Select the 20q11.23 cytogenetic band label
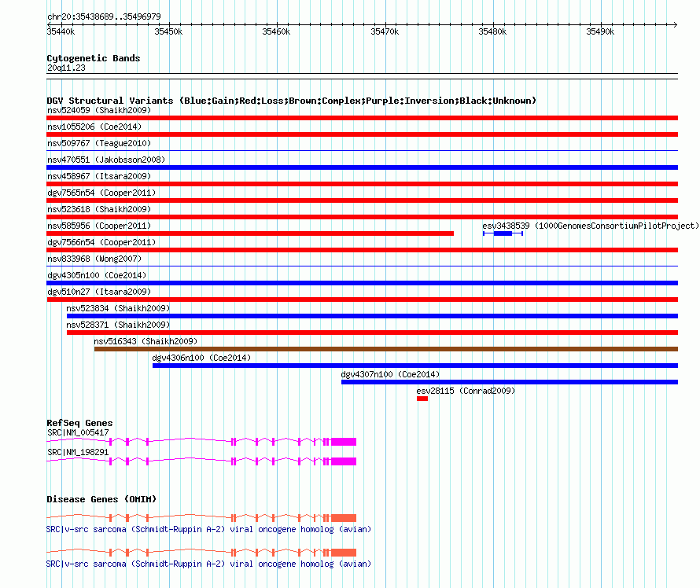The width and height of the screenshot is (700, 588). (66, 68)
